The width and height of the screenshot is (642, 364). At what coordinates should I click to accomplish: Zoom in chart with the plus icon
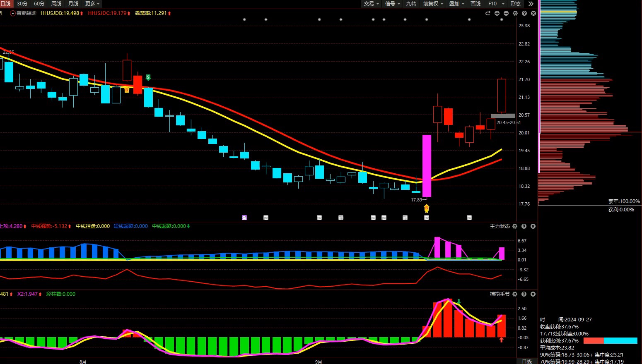[x=497, y=13]
